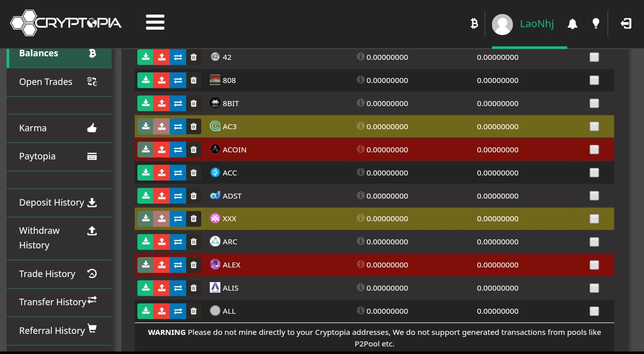Viewport: 644px width, 354px height.
Task: Click the Cryptopia logo
Action: pyautogui.click(x=66, y=23)
